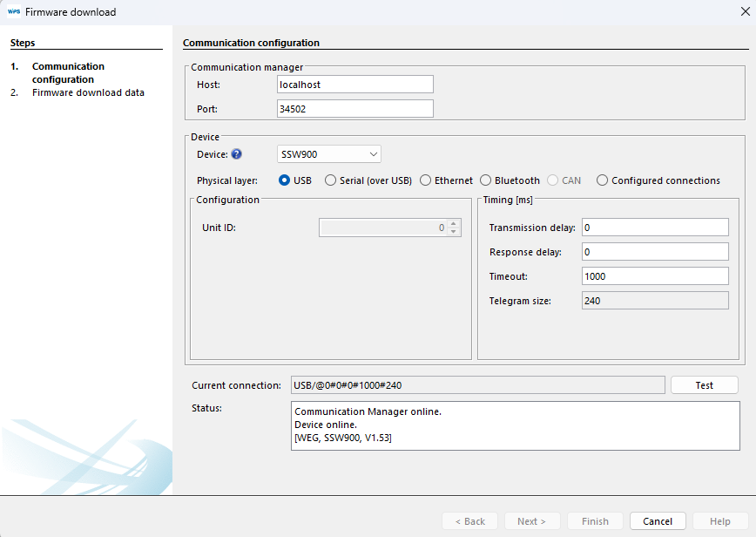Click into the Host field
756x537 pixels.
point(354,85)
